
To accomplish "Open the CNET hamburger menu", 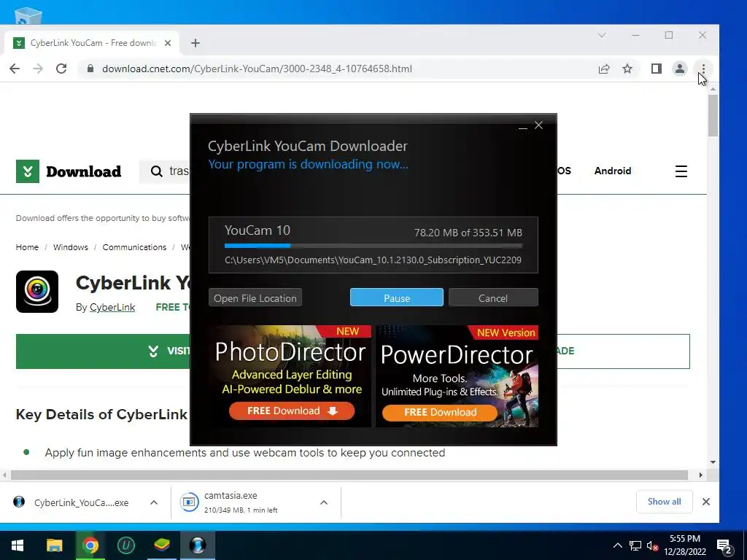I will tap(681, 171).
